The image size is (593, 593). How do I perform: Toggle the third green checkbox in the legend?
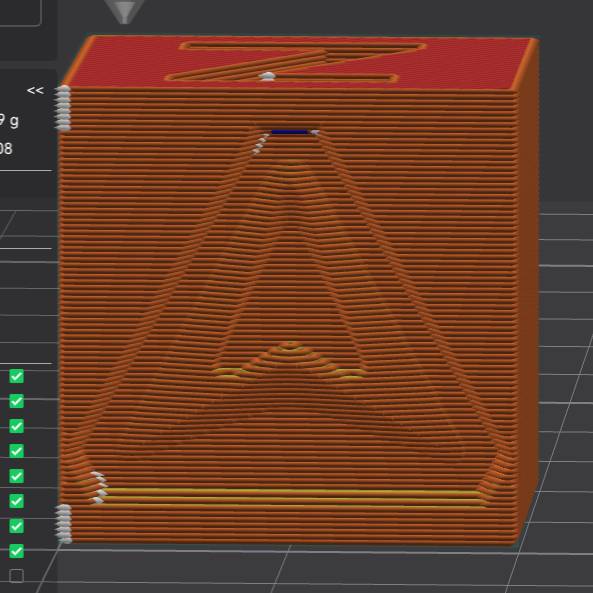coord(16,426)
